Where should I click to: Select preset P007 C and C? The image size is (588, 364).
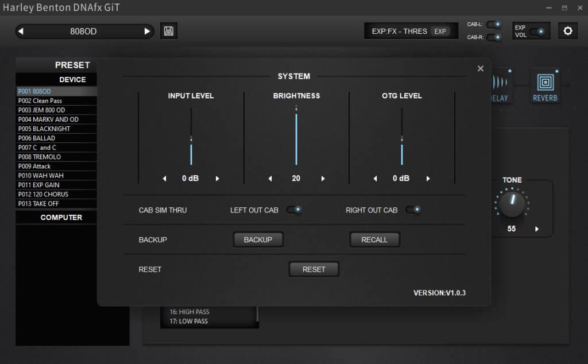pos(56,148)
